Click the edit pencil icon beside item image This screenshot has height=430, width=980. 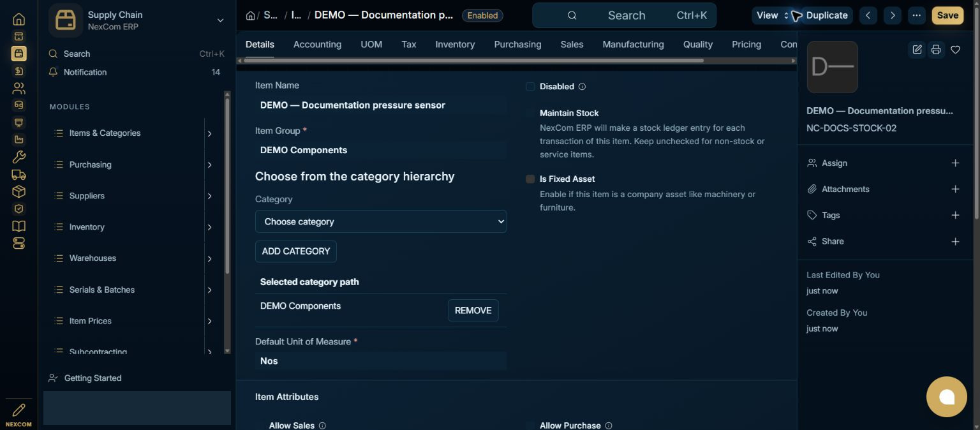[917, 49]
